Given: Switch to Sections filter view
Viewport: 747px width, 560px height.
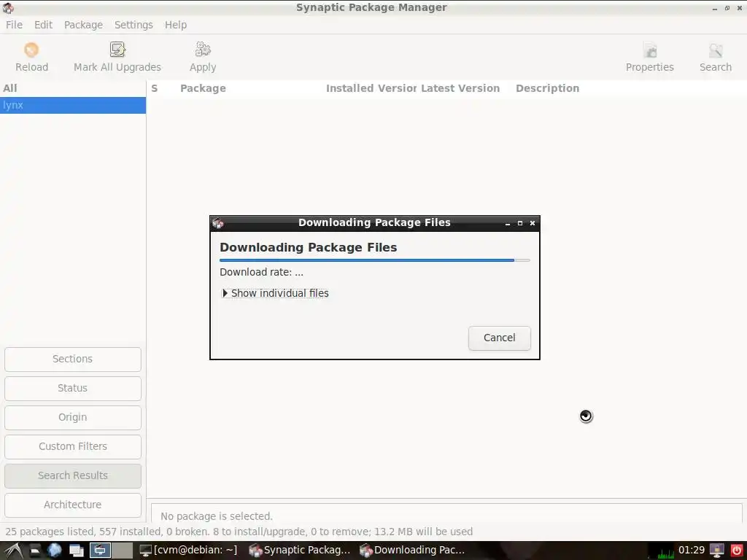Looking at the screenshot, I should [x=73, y=359].
